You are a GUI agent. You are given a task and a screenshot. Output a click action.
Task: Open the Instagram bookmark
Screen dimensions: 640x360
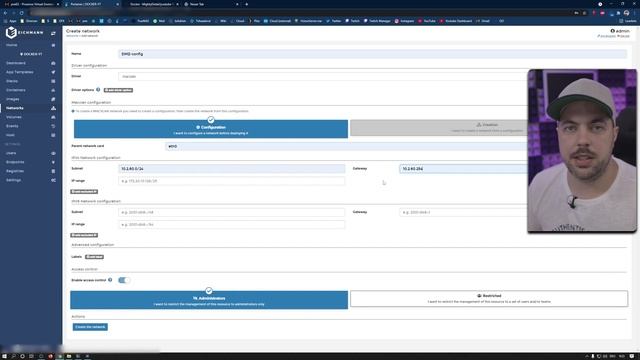click(404, 21)
